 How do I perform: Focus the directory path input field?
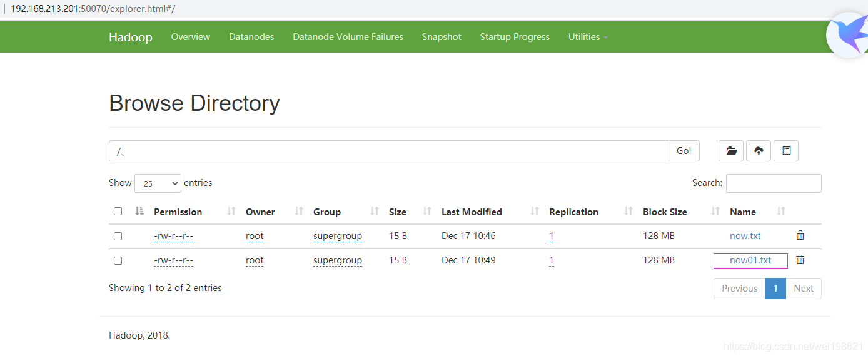coord(389,151)
